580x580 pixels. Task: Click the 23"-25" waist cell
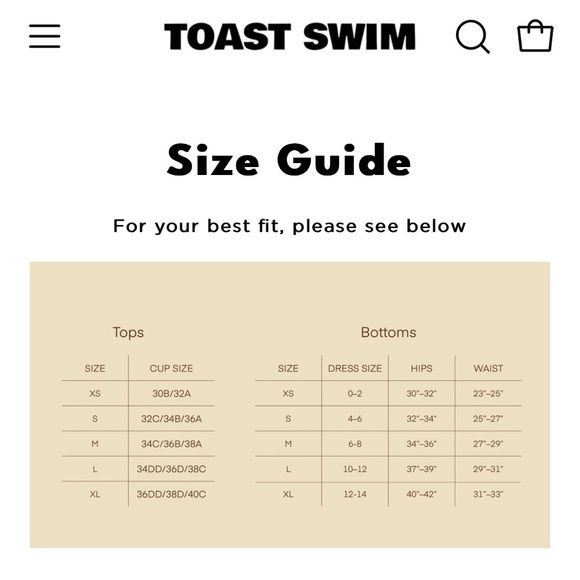pyautogui.click(x=488, y=394)
